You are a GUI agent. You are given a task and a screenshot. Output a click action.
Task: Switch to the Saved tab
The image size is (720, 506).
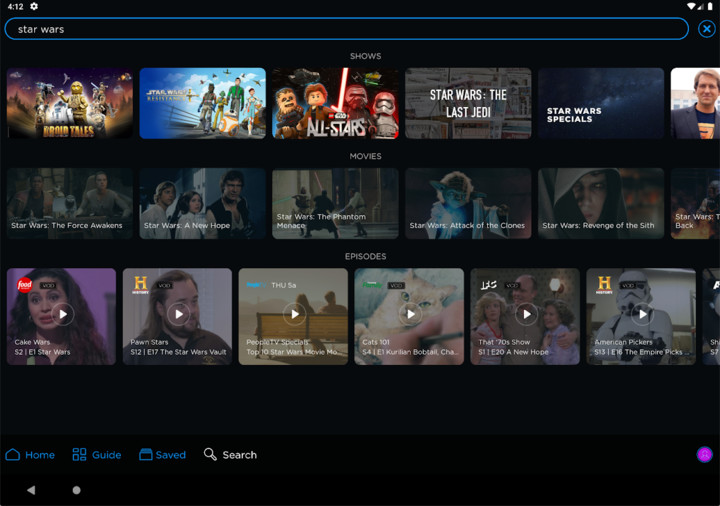[162, 455]
